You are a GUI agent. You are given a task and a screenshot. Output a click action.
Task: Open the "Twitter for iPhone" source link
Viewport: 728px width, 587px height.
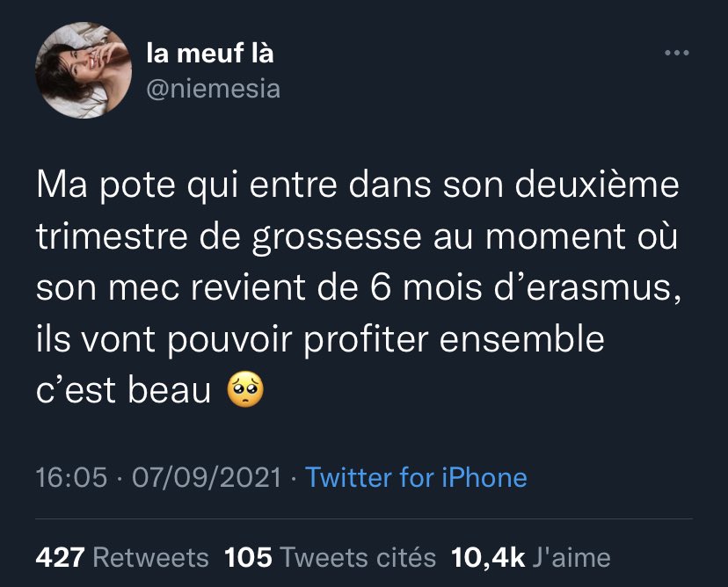coord(415,477)
